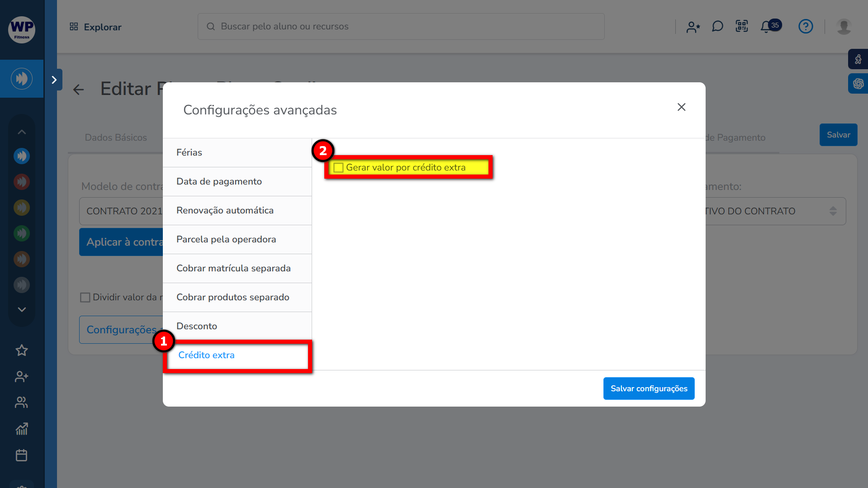Close the Configurações avançadas dialog
This screenshot has width=868, height=488.
pos(681,107)
